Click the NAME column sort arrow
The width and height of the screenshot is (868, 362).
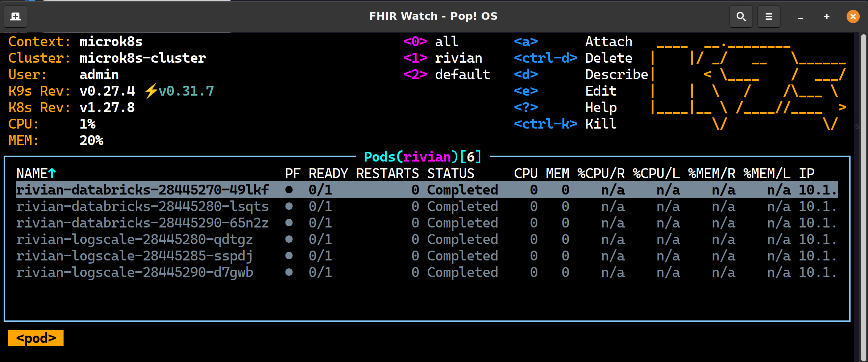[52, 173]
